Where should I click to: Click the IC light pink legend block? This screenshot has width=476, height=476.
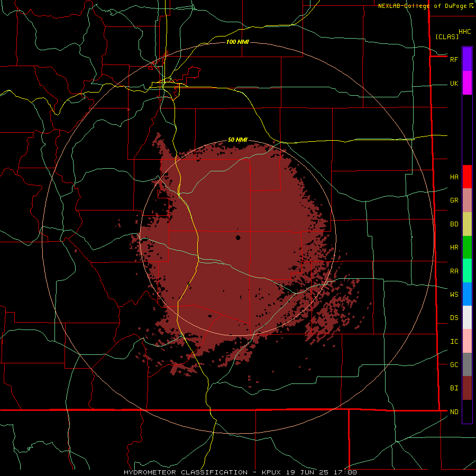click(x=467, y=341)
